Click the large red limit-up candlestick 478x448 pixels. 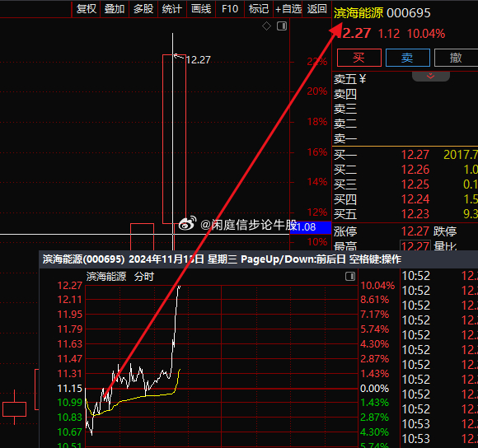tap(174, 139)
